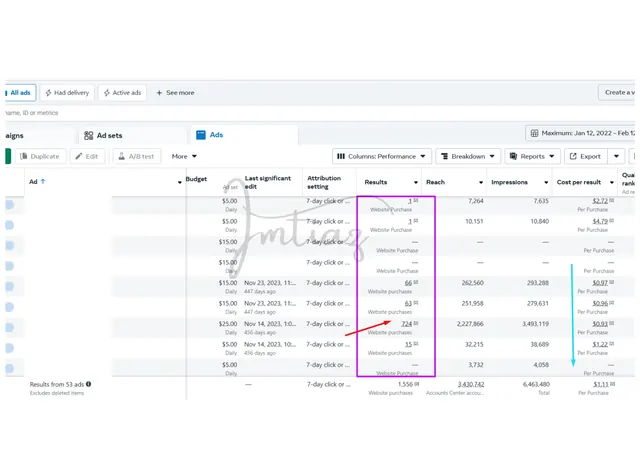The width and height of the screenshot is (640, 452).
Task: Click the $0.97 cost per result
Action: (600, 283)
